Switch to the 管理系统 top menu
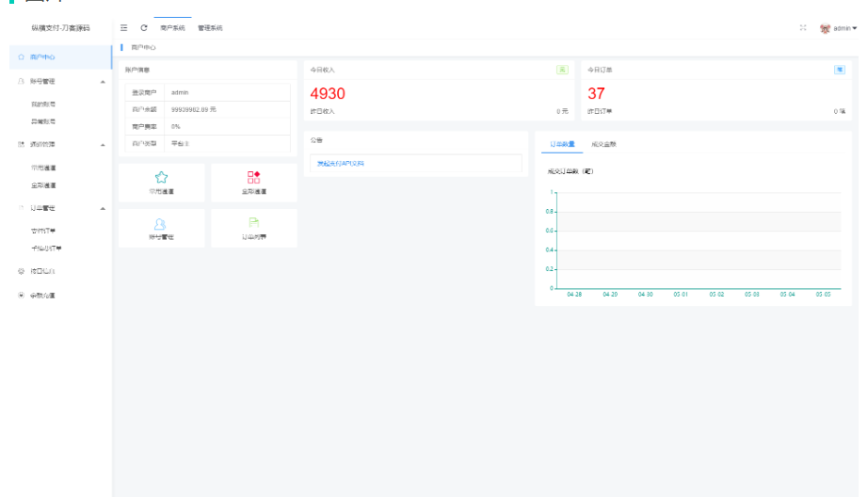 click(x=210, y=28)
